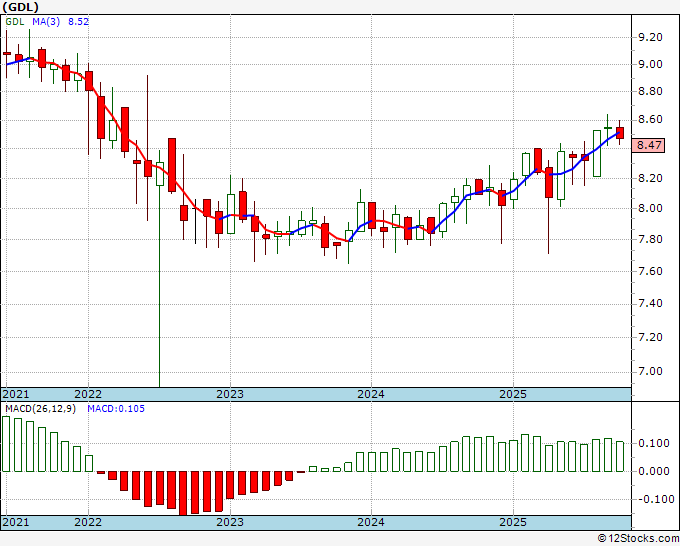Click 2022 on the MACD timeline
This screenshot has height=546, width=680.
[88, 522]
